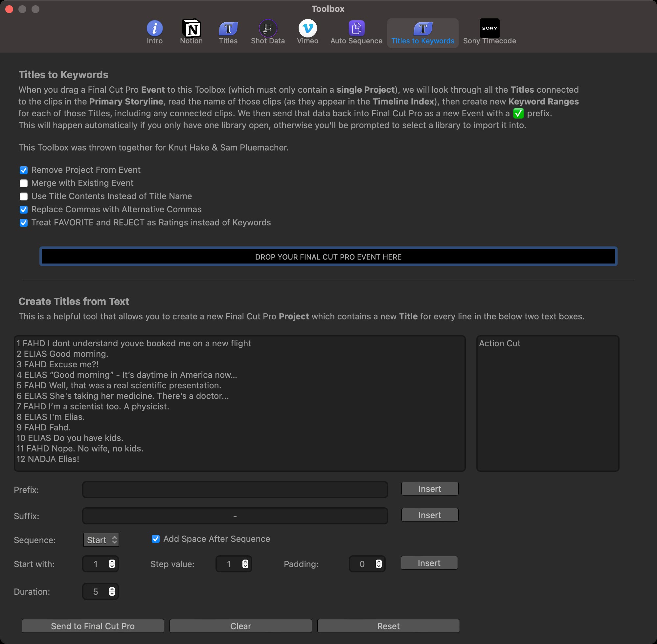This screenshot has width=657, height=644.
Task: Toggle Replace Commas with Alternative Commas
Action: coord(24,210)
